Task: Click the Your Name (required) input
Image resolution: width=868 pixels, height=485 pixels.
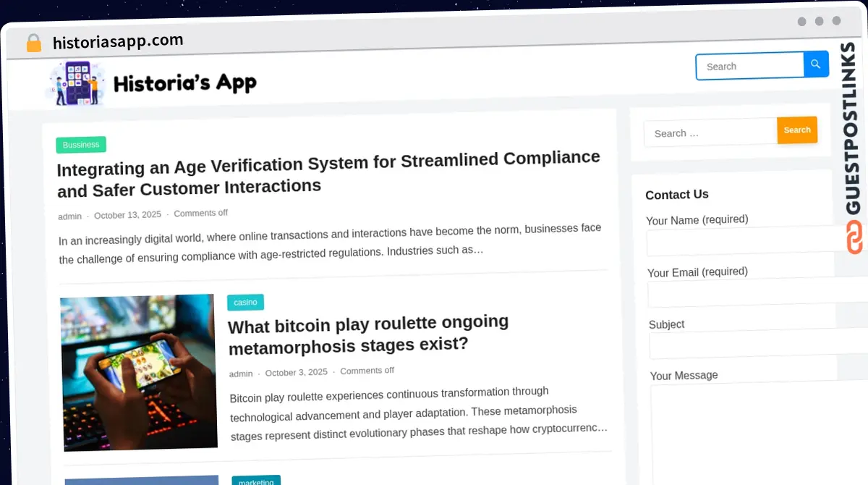Action: (x=756, y=241)
